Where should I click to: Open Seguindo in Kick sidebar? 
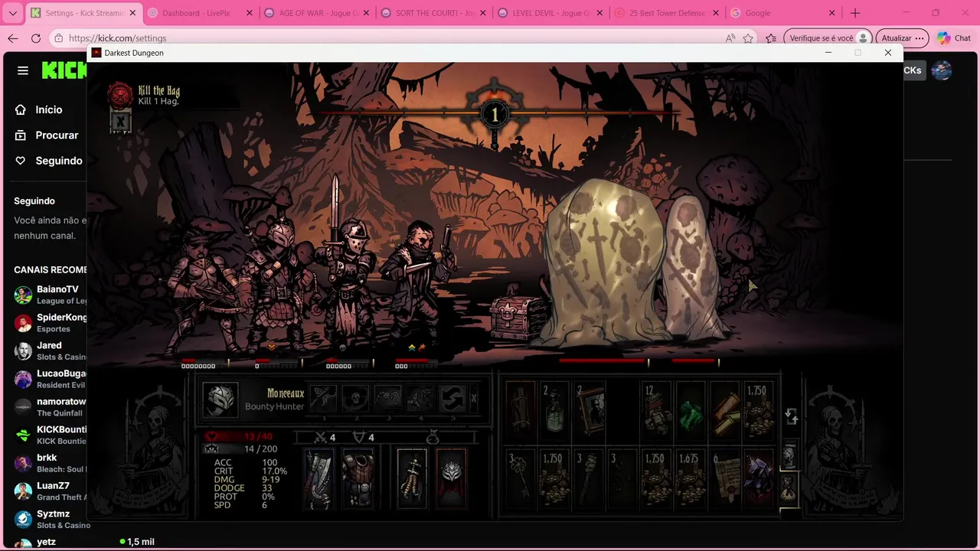tap(48, 161)
